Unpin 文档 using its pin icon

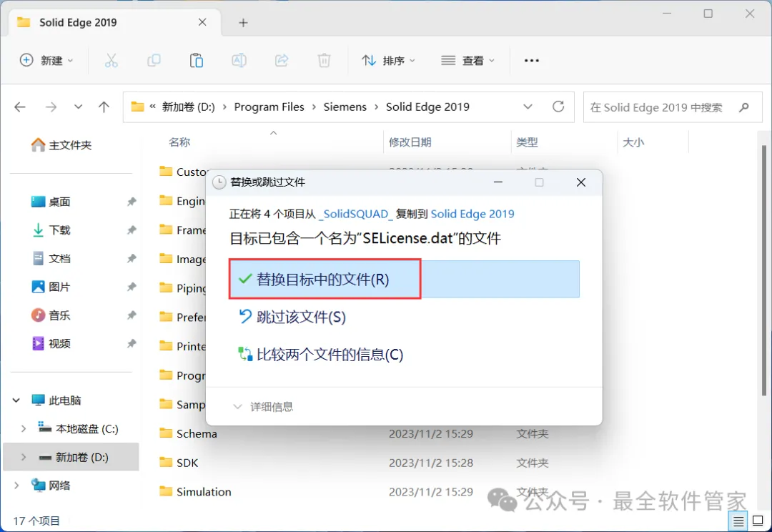click(132, 258)
